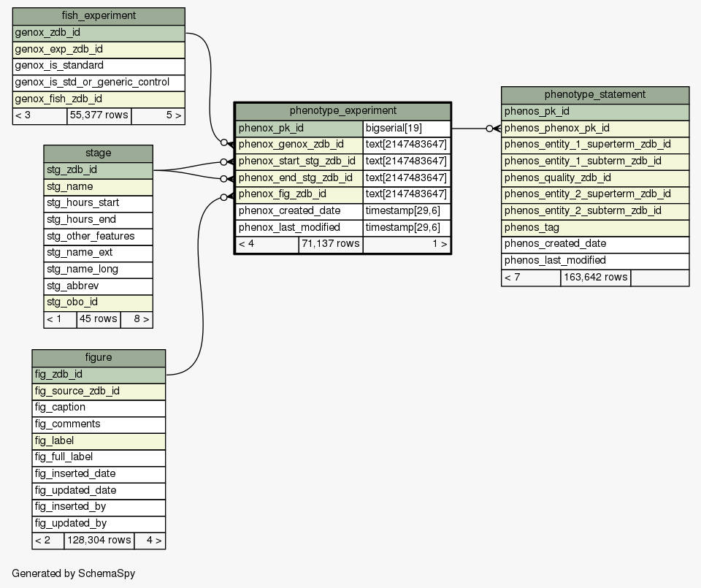Open the fish_experiment table header

pyautogui.click(x=99, y=16)
